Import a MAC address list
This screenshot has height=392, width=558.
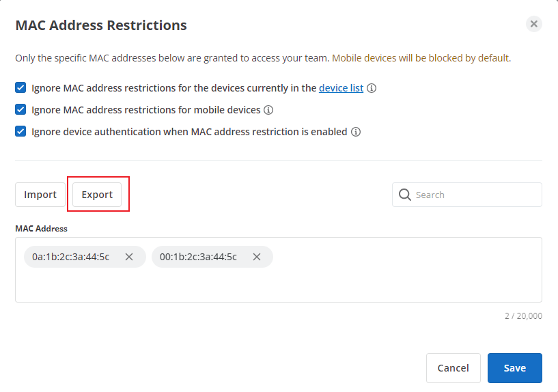[x=40, y=195]
